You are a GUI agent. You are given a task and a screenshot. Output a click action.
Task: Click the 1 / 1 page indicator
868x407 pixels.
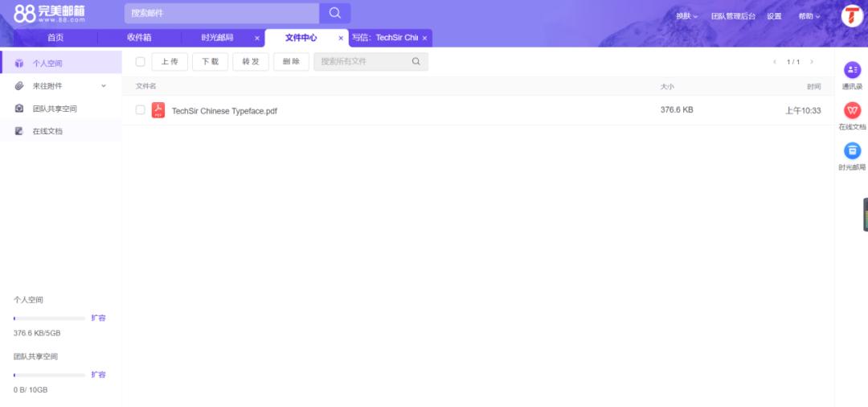coord(793,62)
